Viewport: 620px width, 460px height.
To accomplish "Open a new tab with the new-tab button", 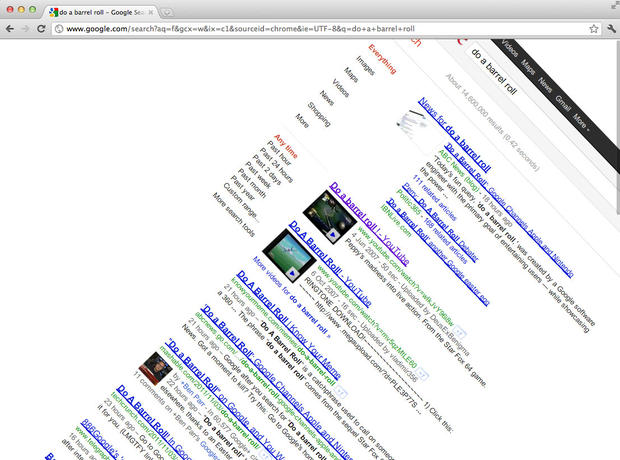I will 167,12.
